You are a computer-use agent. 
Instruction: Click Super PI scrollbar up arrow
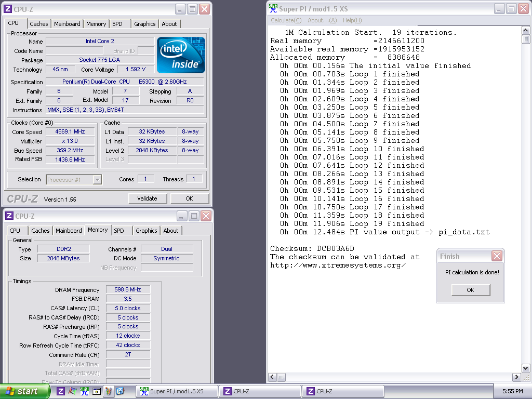[x=525, y=31]
